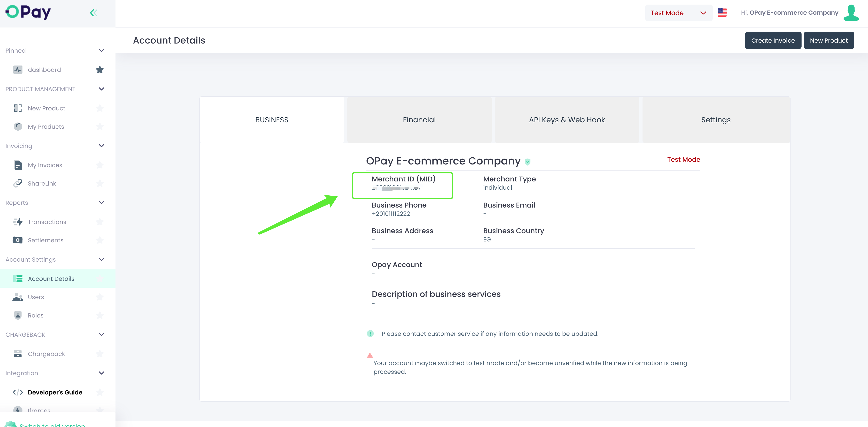The width and height of the screenshot is (868, 427).
Task: Open the dashboard icon in Pinned
Action: click(x=18, y=70)
